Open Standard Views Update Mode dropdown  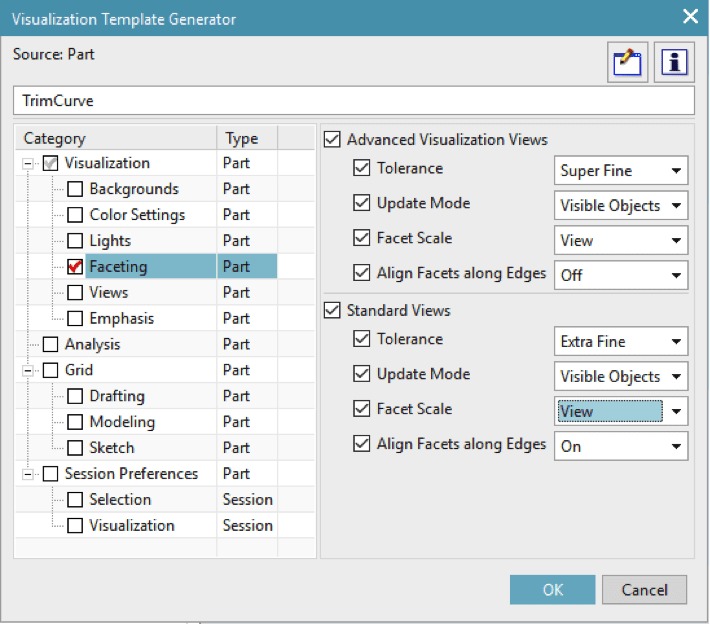[621, 376]
